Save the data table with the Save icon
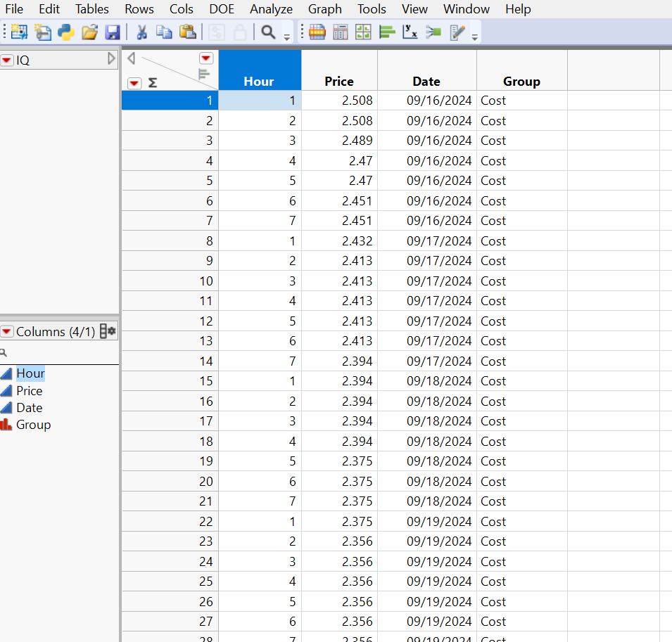The image size is (672, 642). click(x=111, y=32)
